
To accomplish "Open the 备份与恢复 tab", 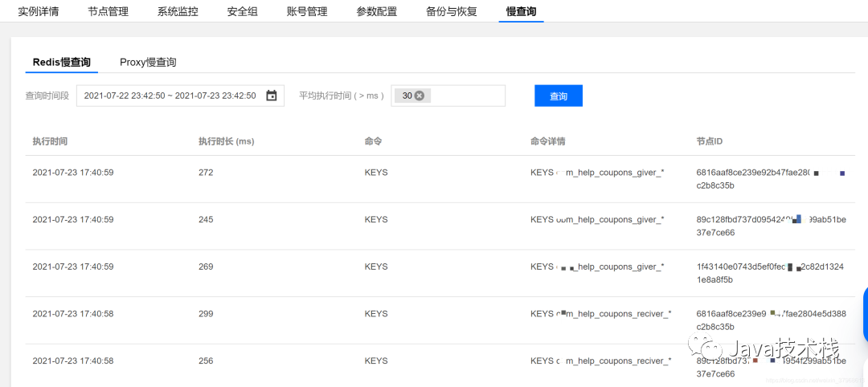I will coord(452,11).
